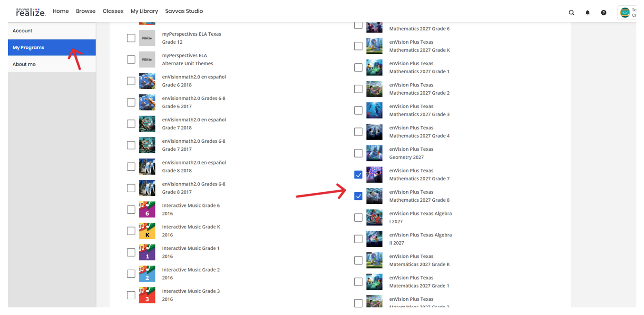Viewport: 644px width, 315px height.
Task: Check myPerspectives ELA Alternate Unit Themes
Action: (x=131, y=59)
